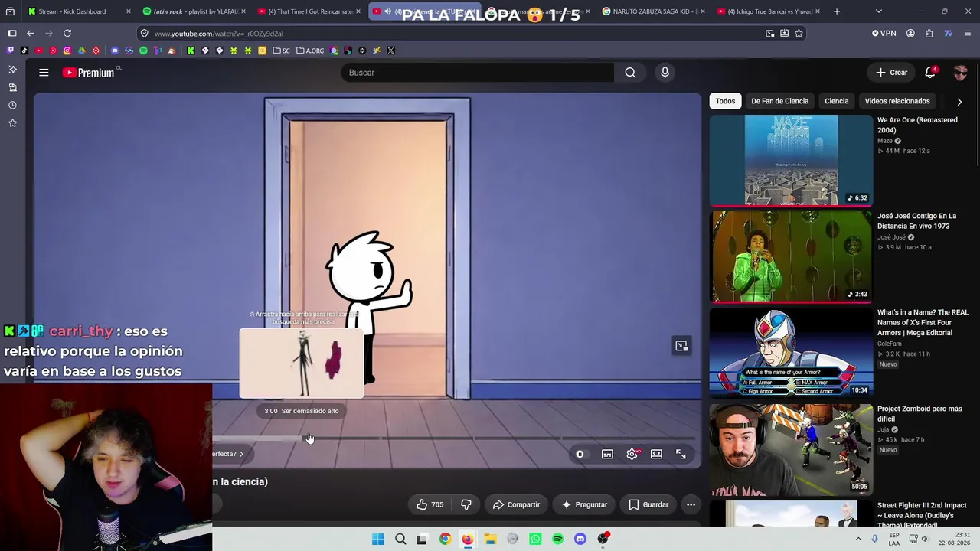980x551 pixels.
Task: Open the browser application menu
Action: 968,33
